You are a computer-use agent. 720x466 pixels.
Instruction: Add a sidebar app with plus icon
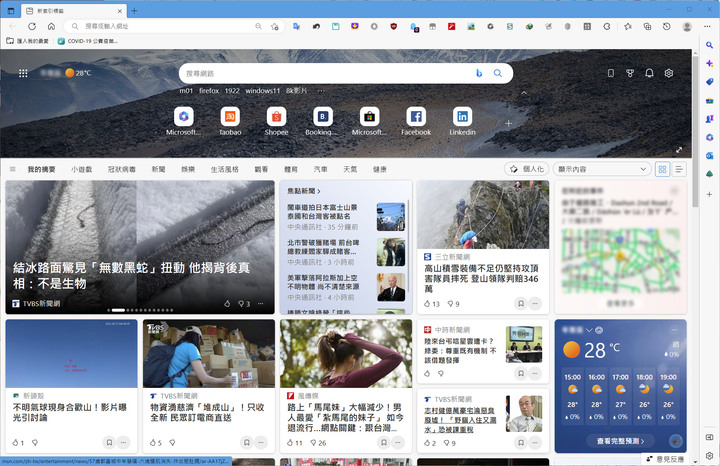[x=709, y=194]
